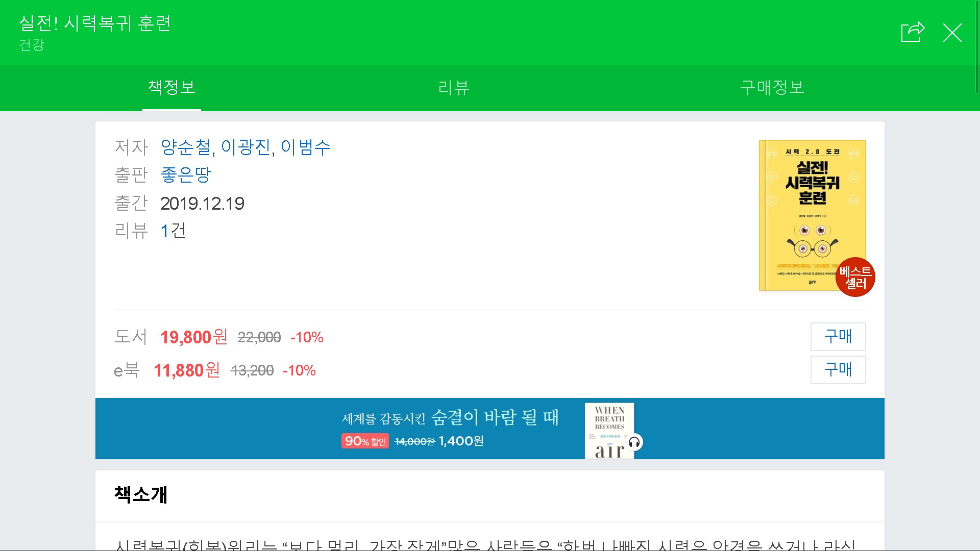This screenshot has height=551, width=980.
Task: Open publisher 좋은땅 link
Action: click(x=185, y=175)
